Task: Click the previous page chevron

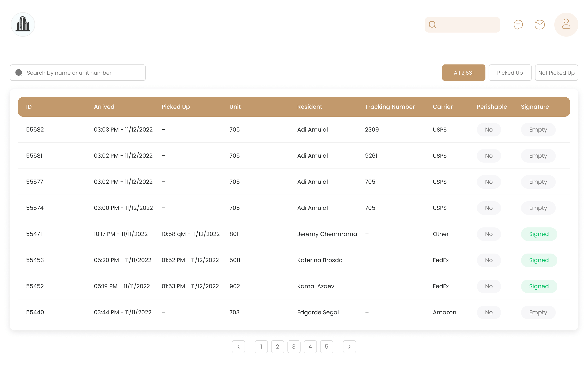Action: click(x=239, y=347)
